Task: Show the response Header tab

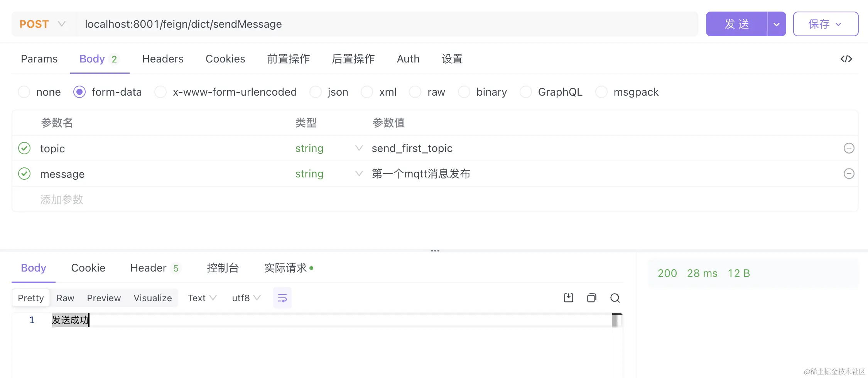Action: (x=155, y=268)
